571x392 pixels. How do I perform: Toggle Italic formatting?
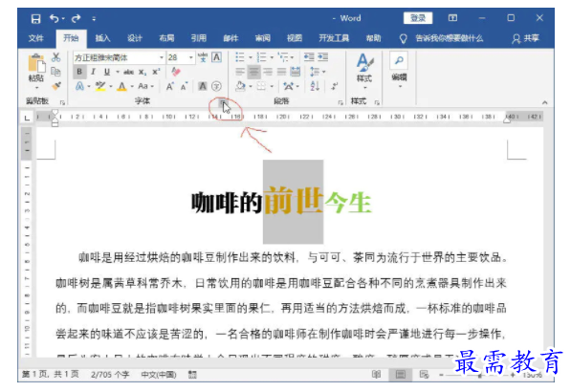click(x=93, y=72)
